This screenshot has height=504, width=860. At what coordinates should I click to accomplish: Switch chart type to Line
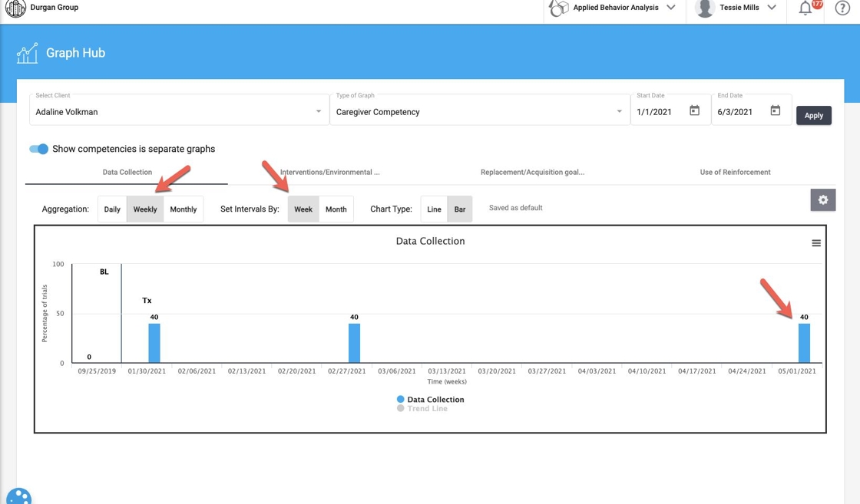click(434, 209)
